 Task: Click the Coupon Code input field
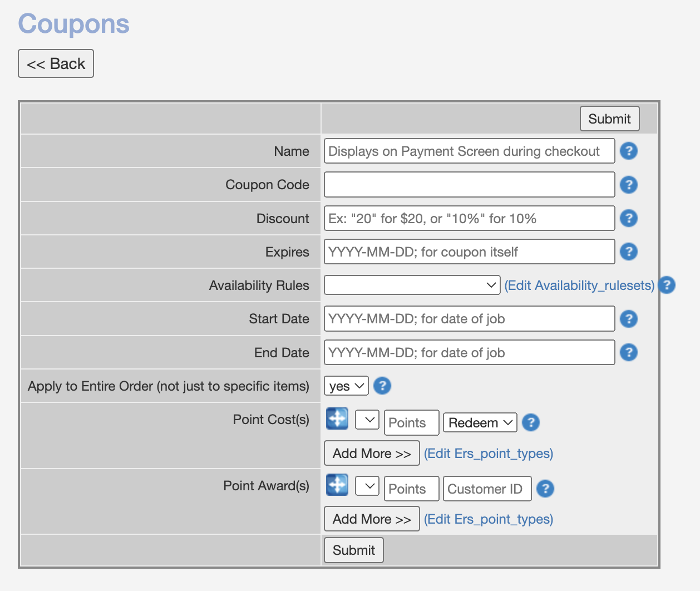pyautogui.click(x=469, y=185)
